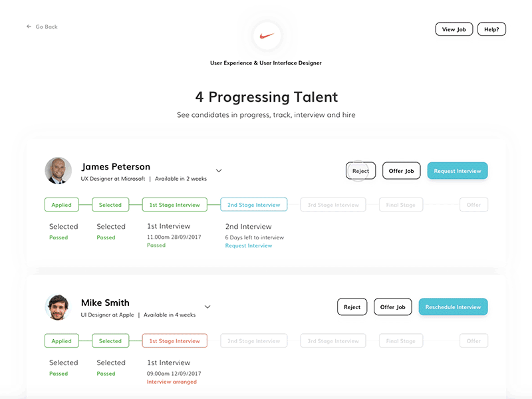Offer Job to James Peterson
This screenshot has height=399, width=532.
[401, 171]
